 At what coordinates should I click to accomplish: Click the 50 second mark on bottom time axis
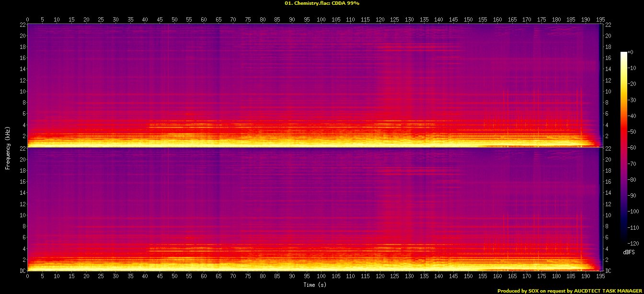174,277
